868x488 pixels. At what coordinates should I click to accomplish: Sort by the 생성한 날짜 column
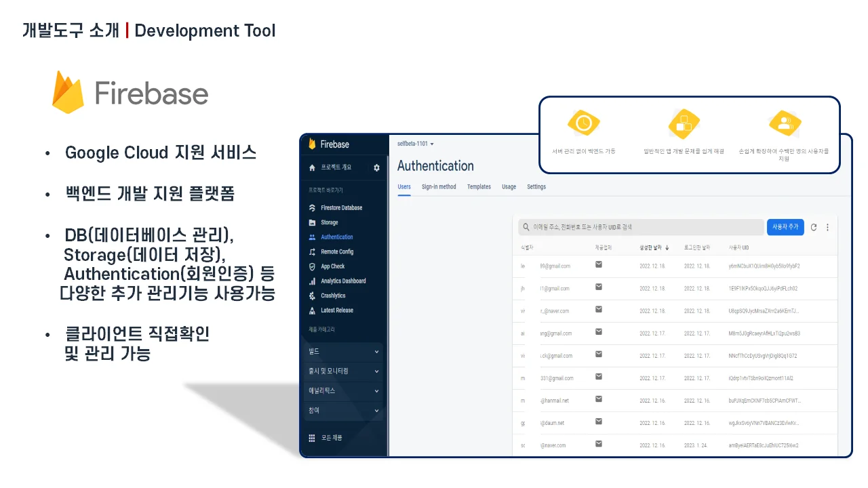pos(654,247)
